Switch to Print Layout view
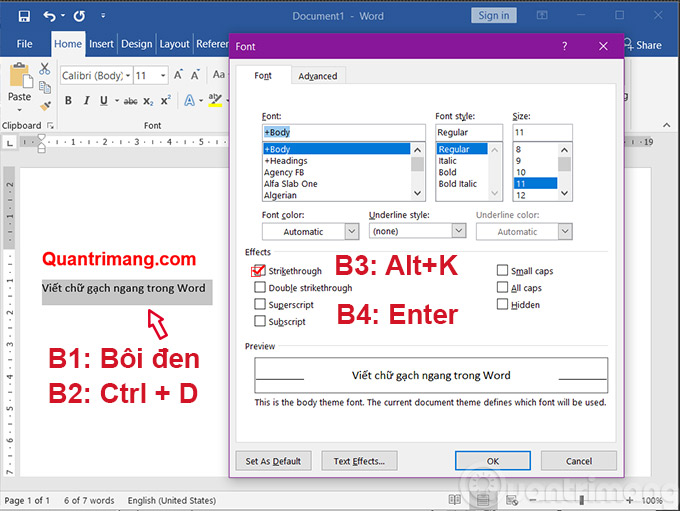The height and width of the screenshot is (511, 680). pos(483,500)
